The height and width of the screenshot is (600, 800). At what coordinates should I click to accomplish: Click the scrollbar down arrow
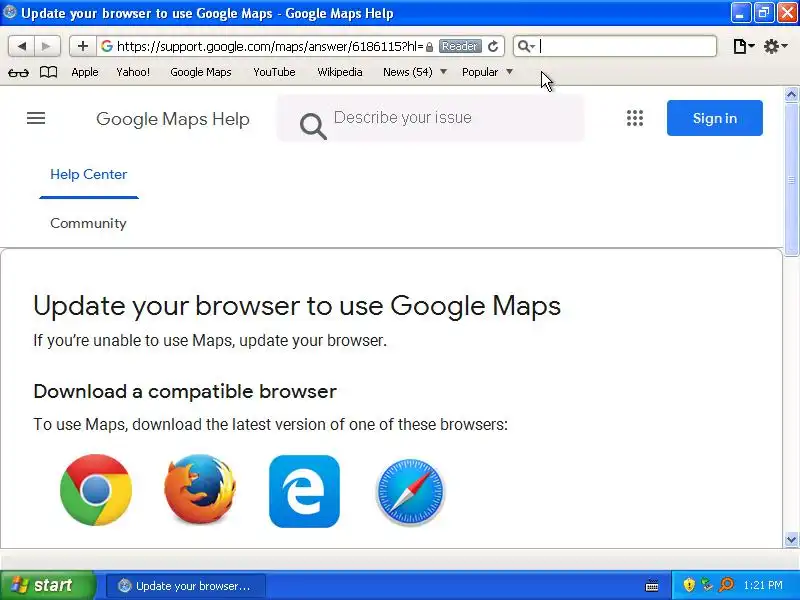coord(791,539)
